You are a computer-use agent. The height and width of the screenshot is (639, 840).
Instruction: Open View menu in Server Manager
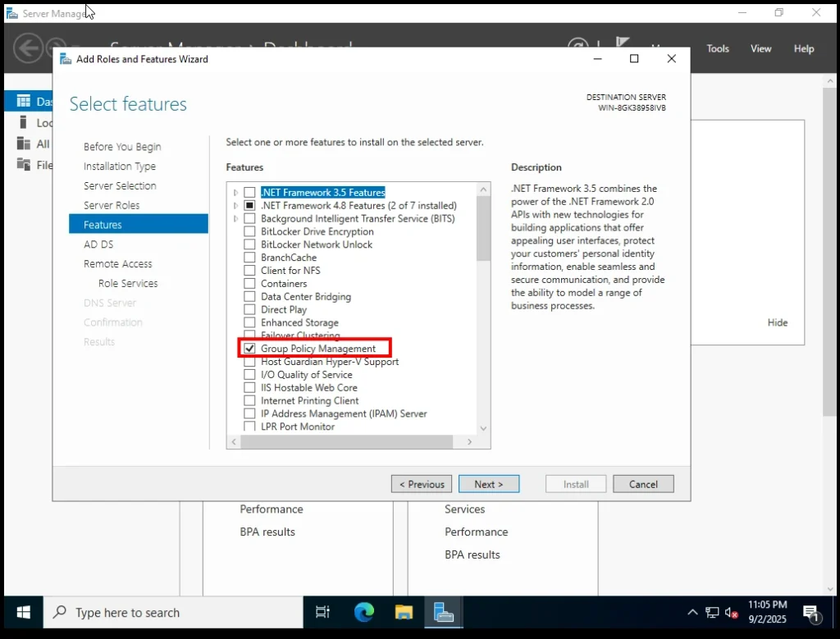760,48
